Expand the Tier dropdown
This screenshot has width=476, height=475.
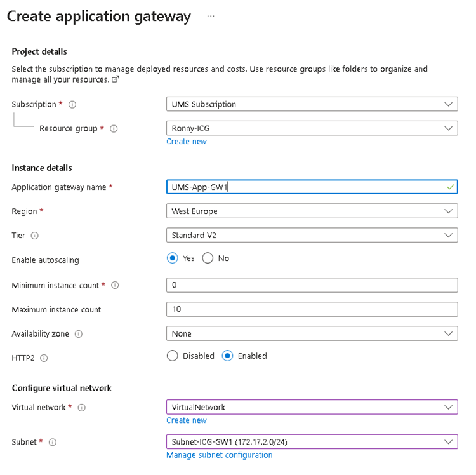pyautogui.click(x=311, y=236)
